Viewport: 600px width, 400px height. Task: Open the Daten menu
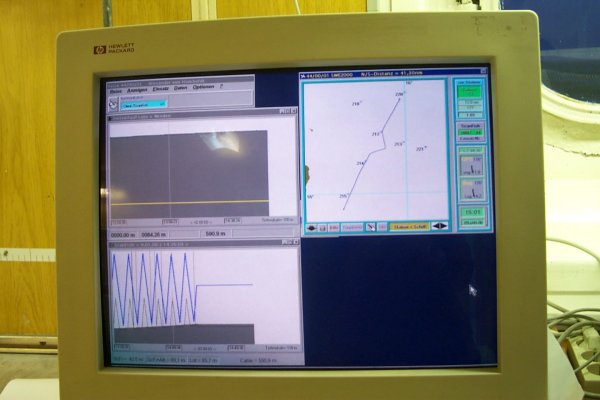coord(180,89)
